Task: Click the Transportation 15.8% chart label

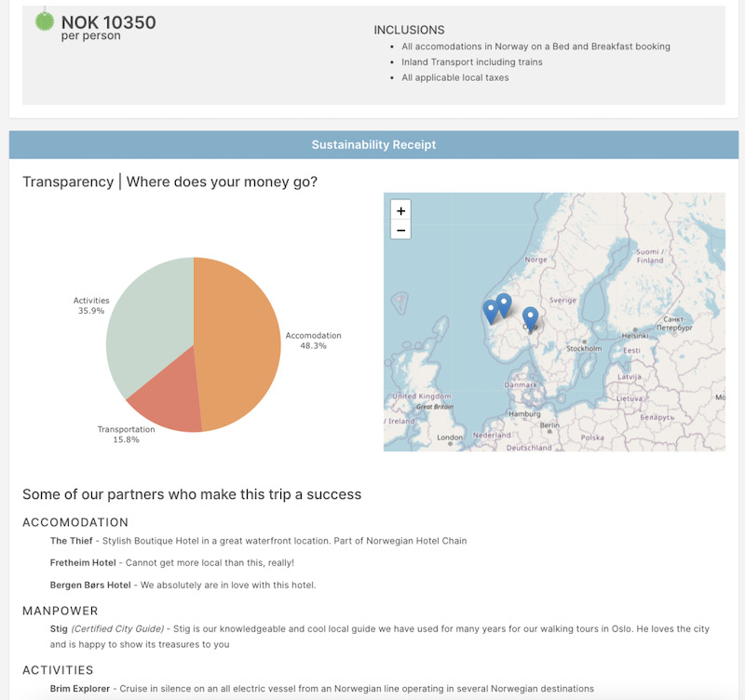Action: click(126, 434)
